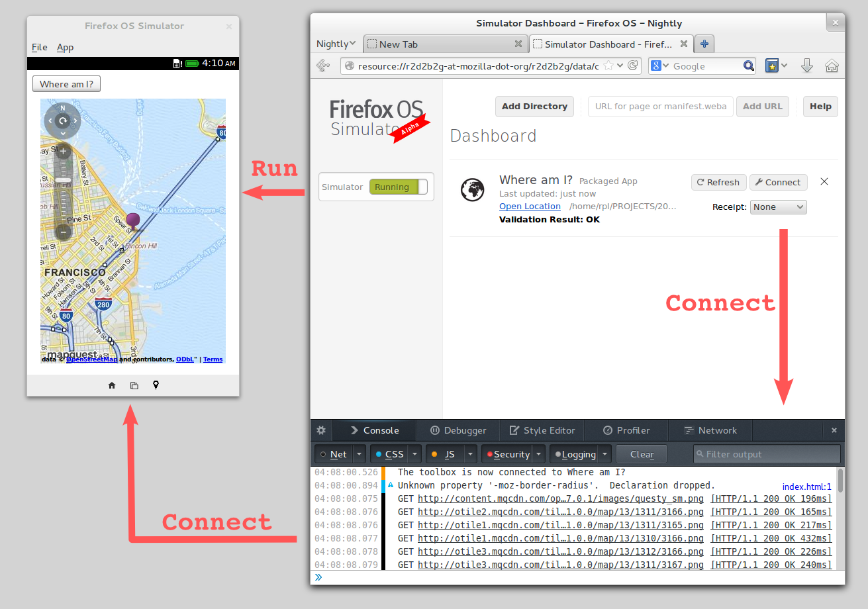Open the OpenStreetMap link on map
The image size is (868, 609).
point(92,359)
